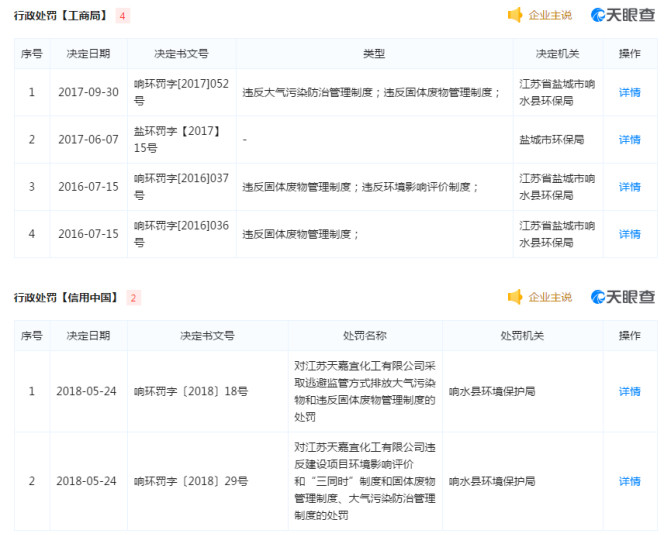The image size is (664, 535).
Task: Click document number 响环罚字[2016]036号
Action: [181, 234]
